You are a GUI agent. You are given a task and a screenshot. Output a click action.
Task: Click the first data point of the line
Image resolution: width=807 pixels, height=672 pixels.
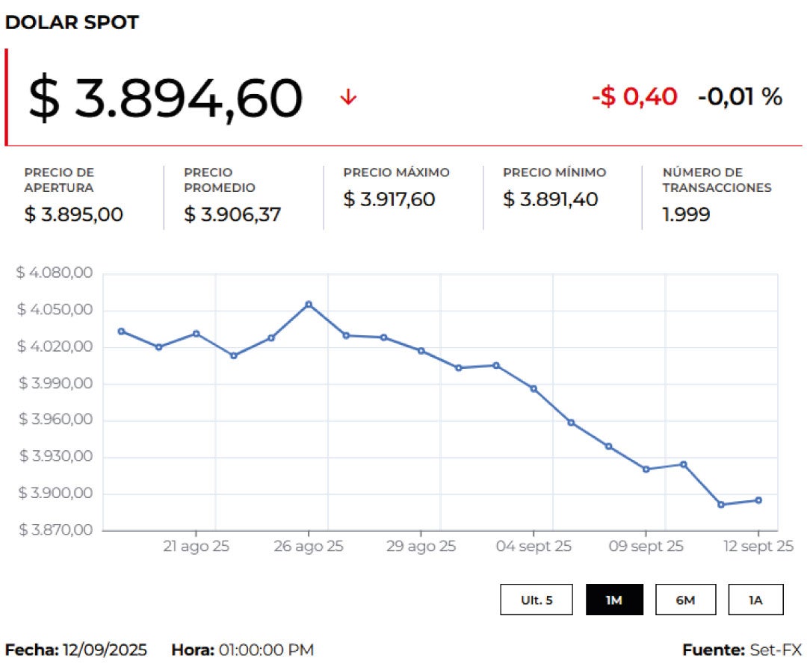click(121, 331)
